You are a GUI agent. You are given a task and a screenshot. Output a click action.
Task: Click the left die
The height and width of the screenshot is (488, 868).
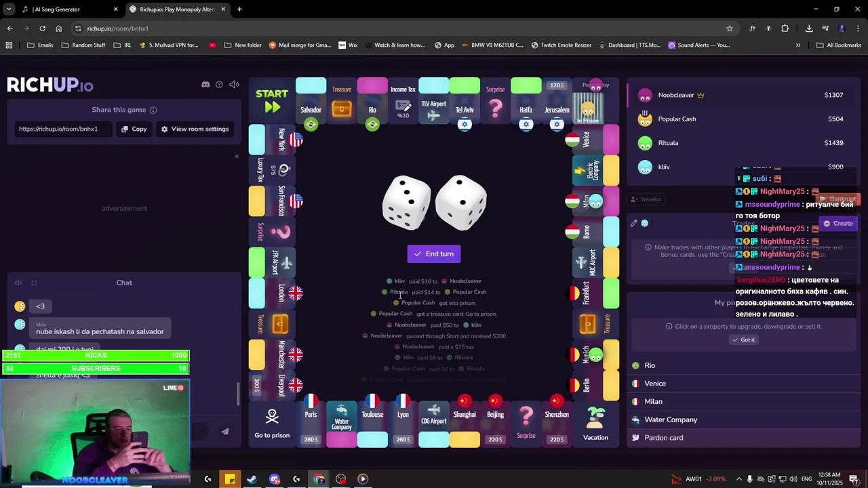tap(406, 203)
